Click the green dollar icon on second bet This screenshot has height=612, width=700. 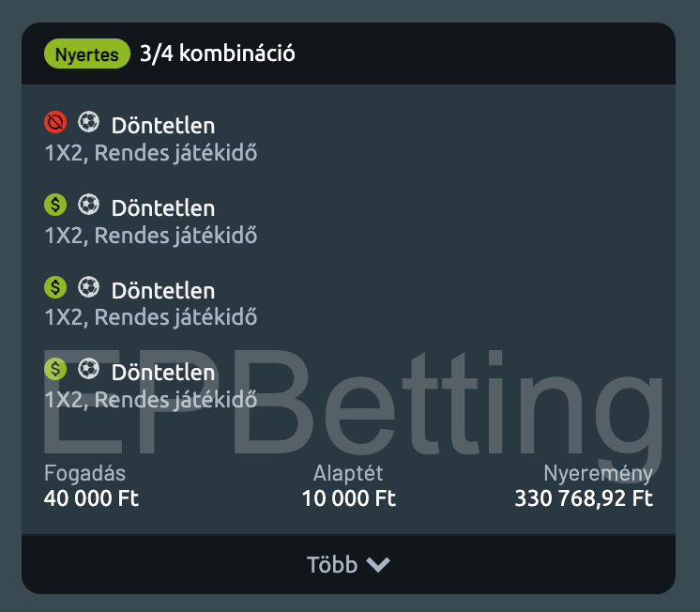(x=55, y=205)
